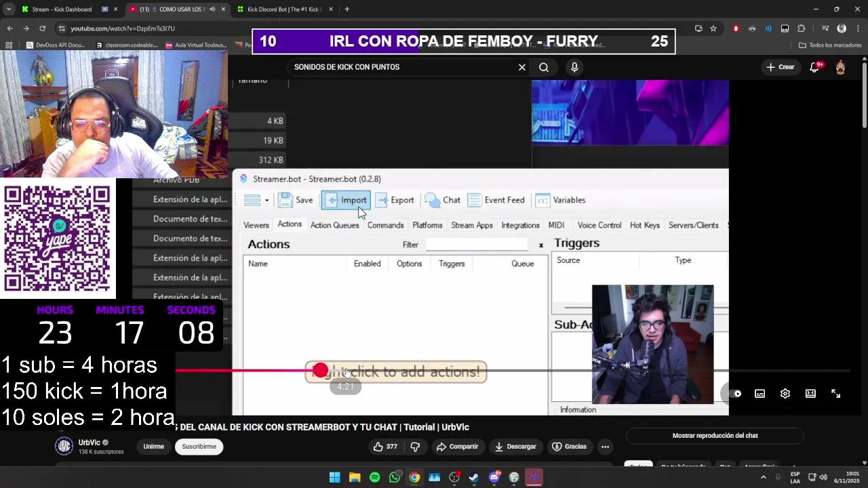
Task: Open Discord from the taskbar
Action: point(494,478)
